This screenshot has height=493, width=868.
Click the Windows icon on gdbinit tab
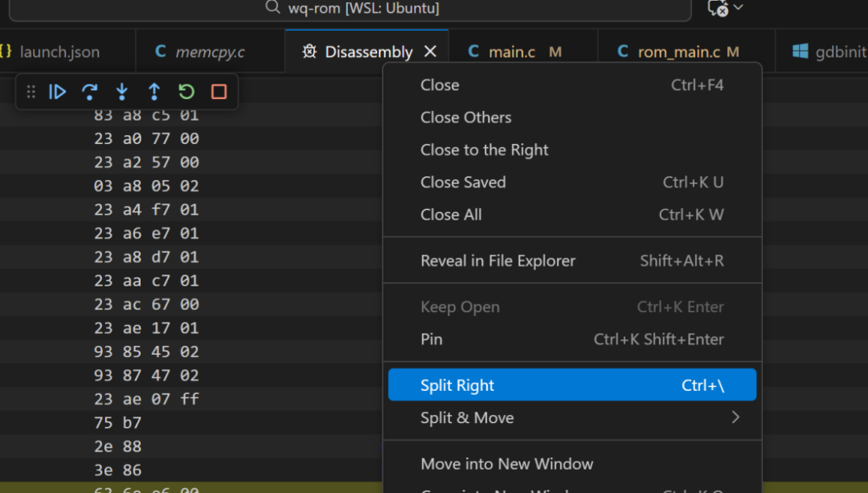pyautogui.click(x=800, y=51)
